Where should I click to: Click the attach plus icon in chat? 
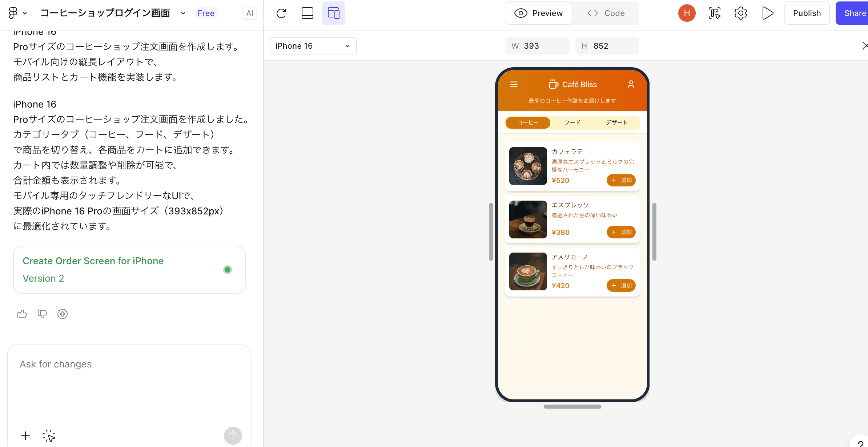[x=25, y=436]
